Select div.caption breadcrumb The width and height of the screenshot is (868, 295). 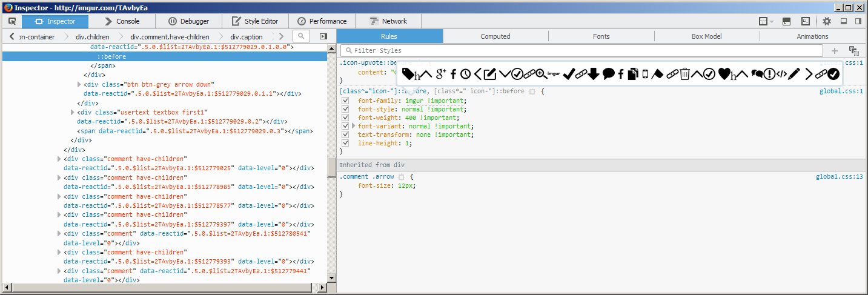click(246, 37)
